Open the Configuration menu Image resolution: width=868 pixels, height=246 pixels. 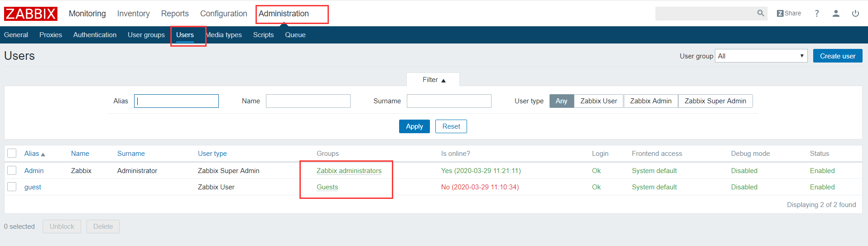[x=224, y=14]
